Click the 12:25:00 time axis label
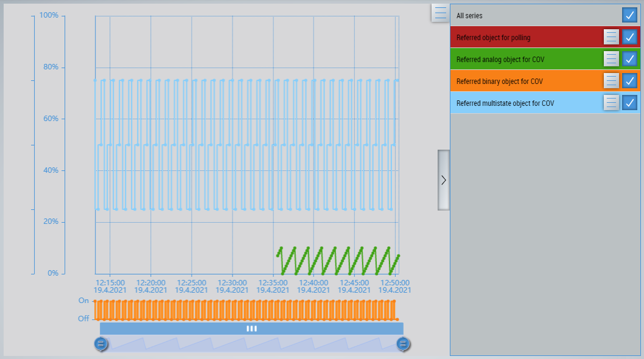 (x=191, y=282)
